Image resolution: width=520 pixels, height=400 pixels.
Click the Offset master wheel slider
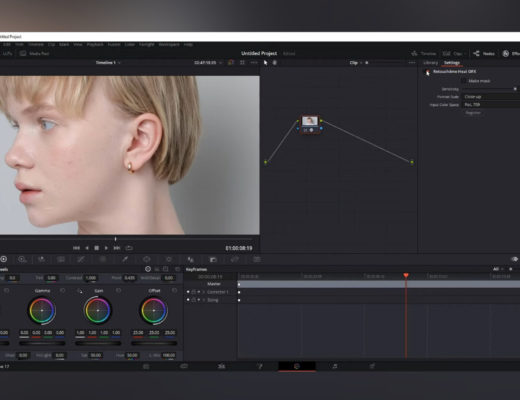click(154, 343)
